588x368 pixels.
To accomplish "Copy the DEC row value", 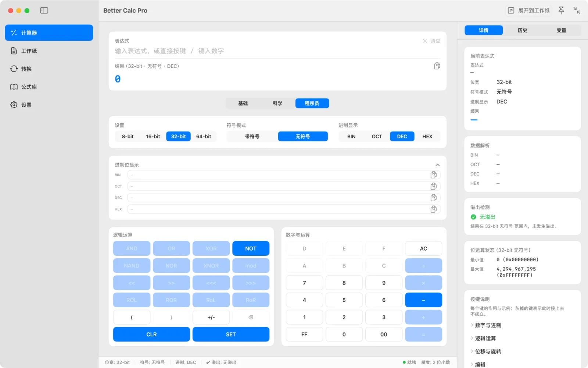I will [434, 198].
